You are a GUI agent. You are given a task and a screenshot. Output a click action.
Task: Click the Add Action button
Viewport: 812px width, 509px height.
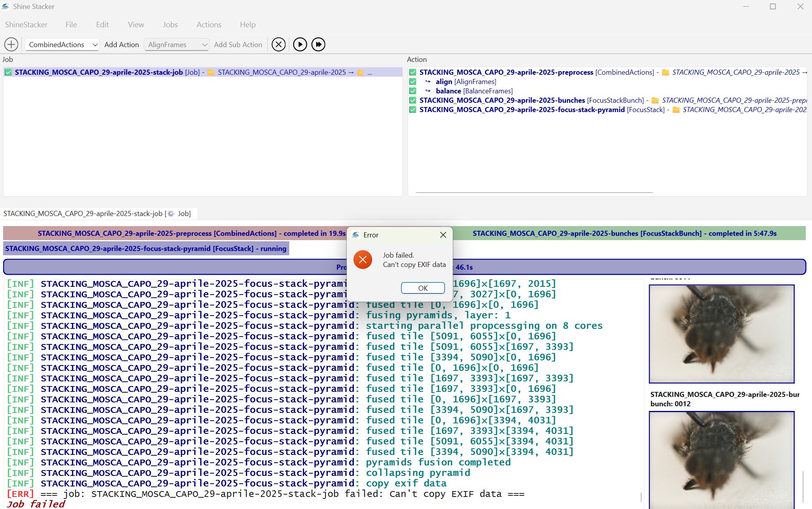(121, 44)
